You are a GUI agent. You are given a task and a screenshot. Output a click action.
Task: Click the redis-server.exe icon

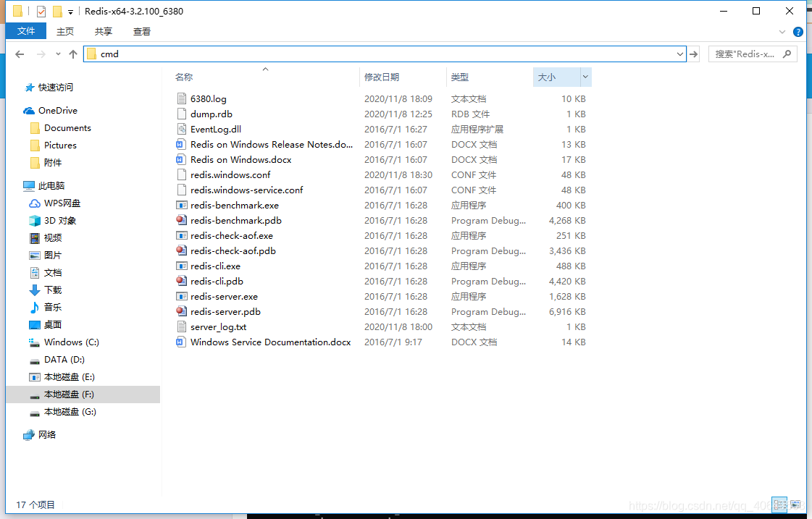pos(181,297)
